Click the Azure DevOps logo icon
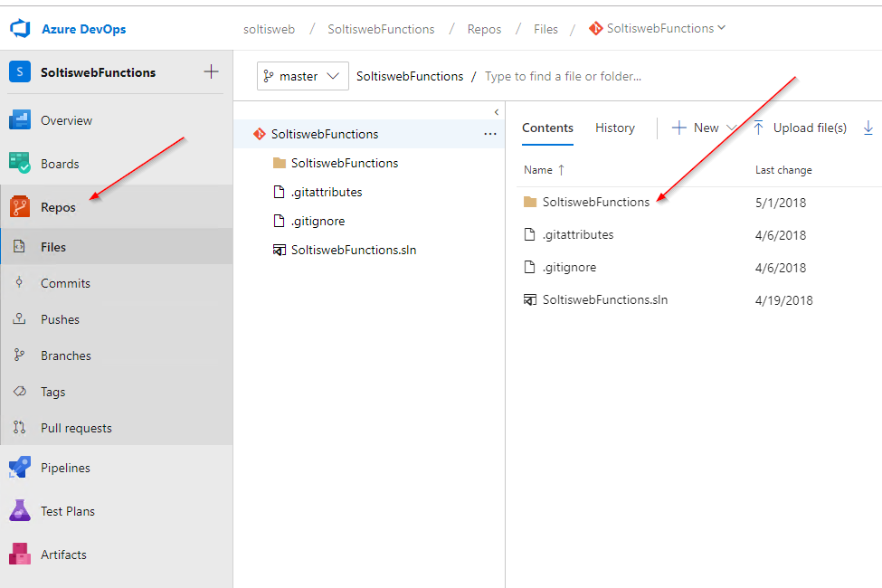Image resolution: width=882 pixels, height=588 pixels. (20, 29)
